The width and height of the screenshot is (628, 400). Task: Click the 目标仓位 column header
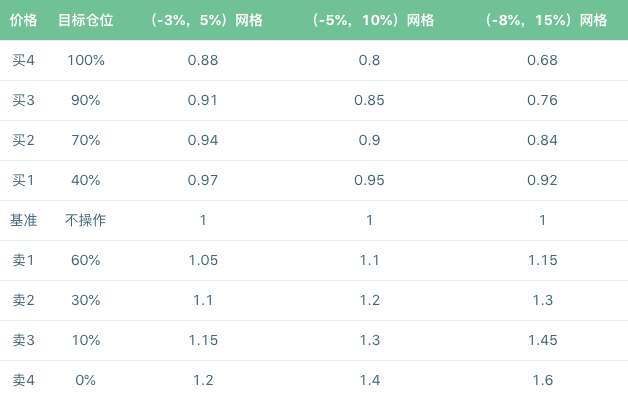coord(86,20)
